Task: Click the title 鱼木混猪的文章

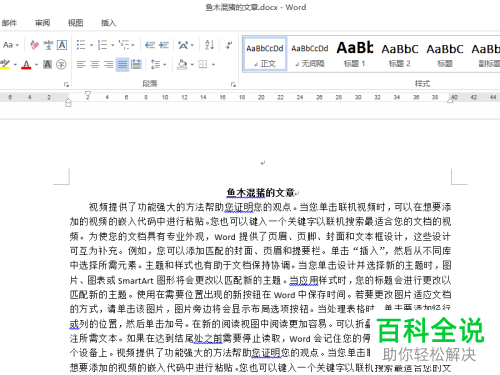Action: pos(261,192)
